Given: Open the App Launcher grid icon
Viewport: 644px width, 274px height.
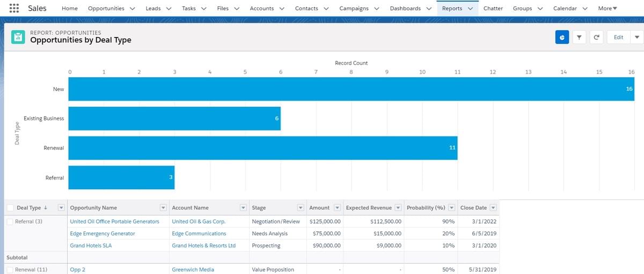Looking at the screenshot, I should point(14,9).
